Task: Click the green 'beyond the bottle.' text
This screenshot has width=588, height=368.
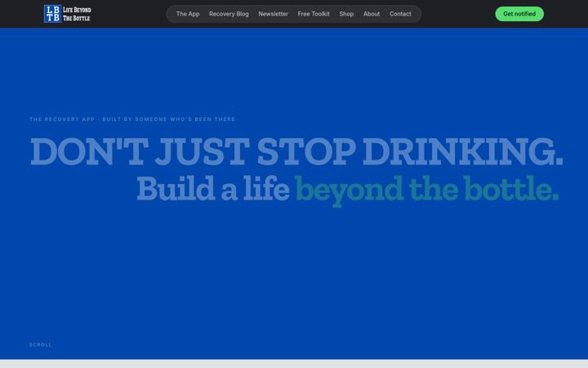Action: point(427,190)
